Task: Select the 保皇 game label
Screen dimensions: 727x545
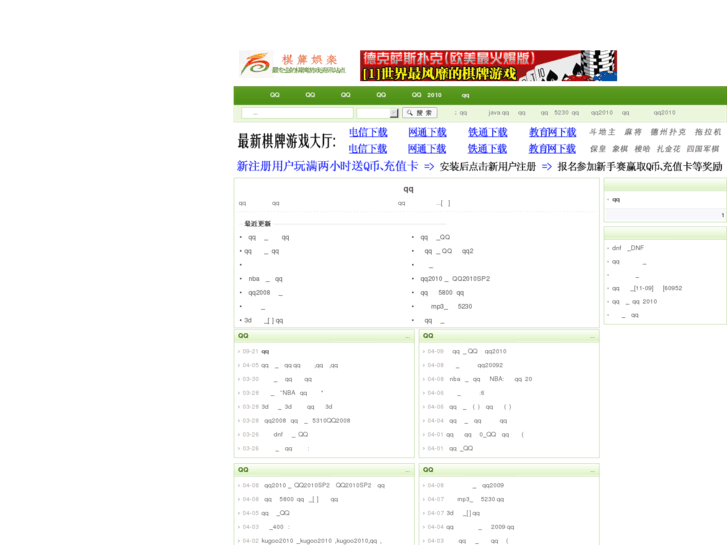Action: coord(598,149)
